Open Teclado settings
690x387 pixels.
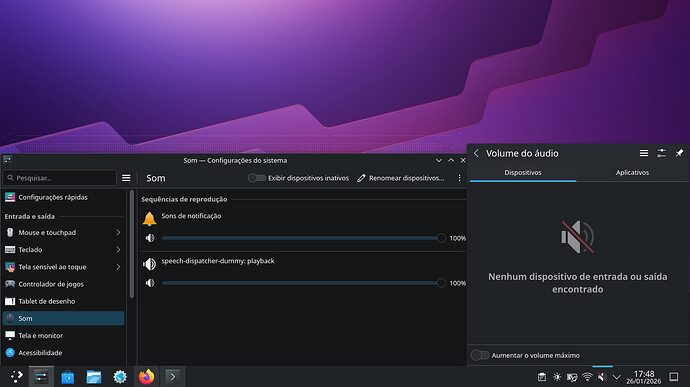(63, 250)
